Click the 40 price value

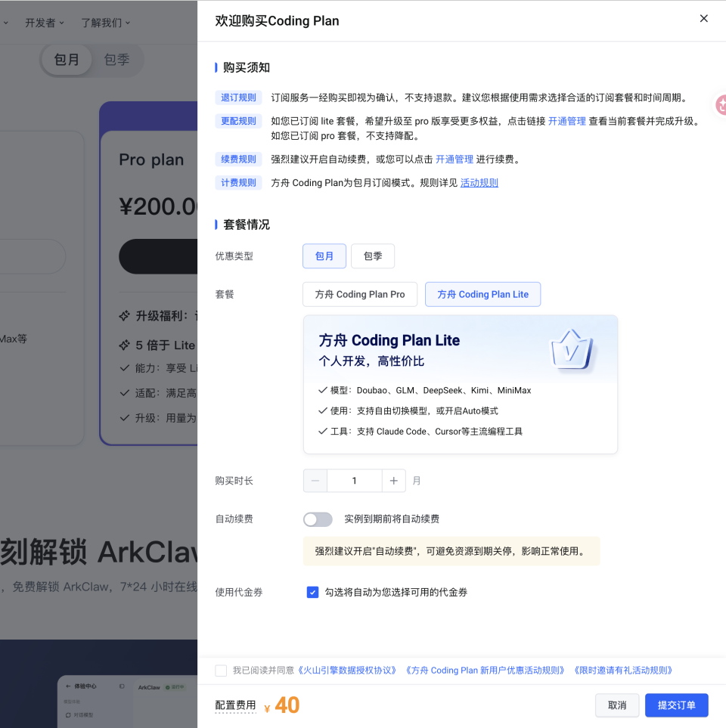coord(287,705)
